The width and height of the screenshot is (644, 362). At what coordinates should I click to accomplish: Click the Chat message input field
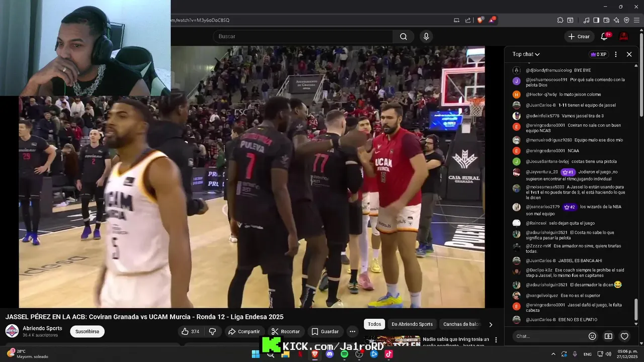point(549,336)
